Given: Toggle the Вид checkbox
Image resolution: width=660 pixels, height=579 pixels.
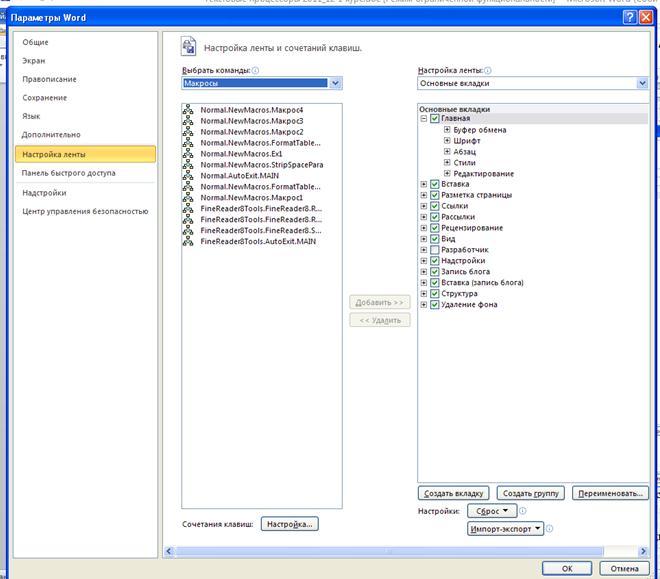Looking at the screenshot, I should (x=435, y=239).
